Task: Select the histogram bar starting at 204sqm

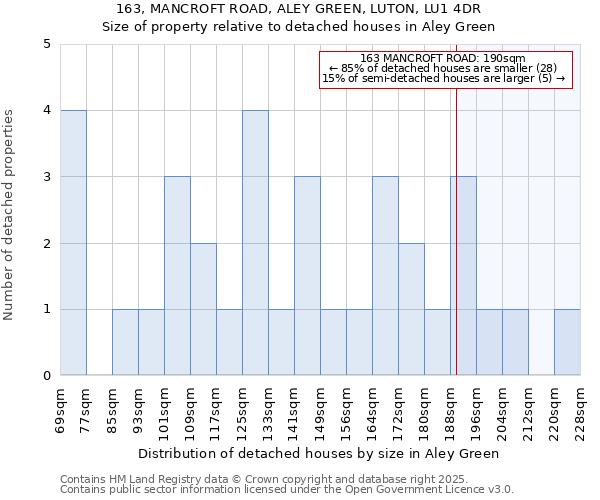Action: click(x=516, y=342)
